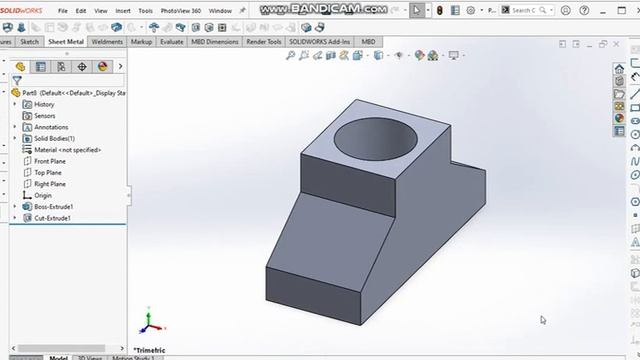Expand the Cut-Extrude1 feature
The height and width of the screenshot is (360, 640).
(x=15, y=218)
